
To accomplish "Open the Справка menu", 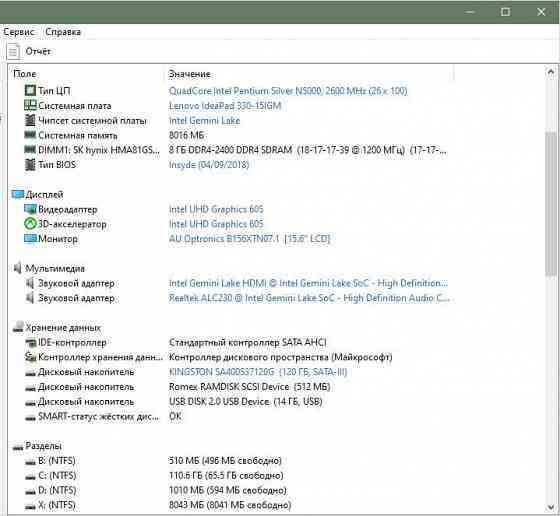I will (63, 32).
